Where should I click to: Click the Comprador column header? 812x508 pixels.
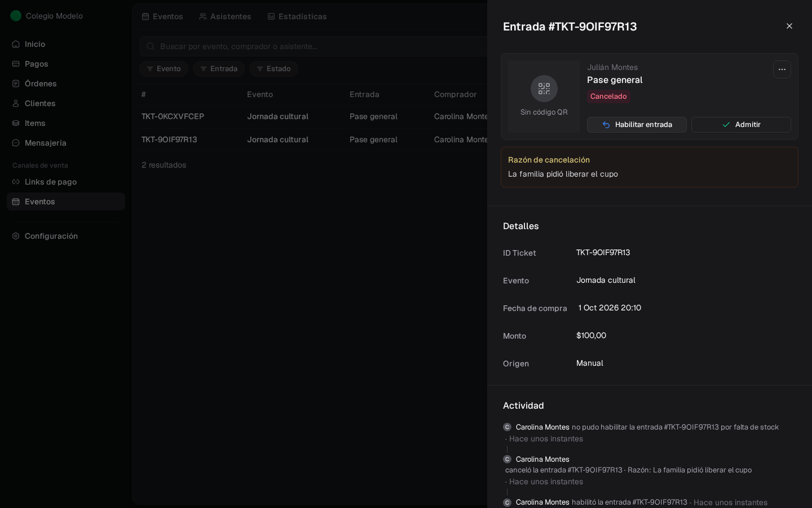point(456,94)
